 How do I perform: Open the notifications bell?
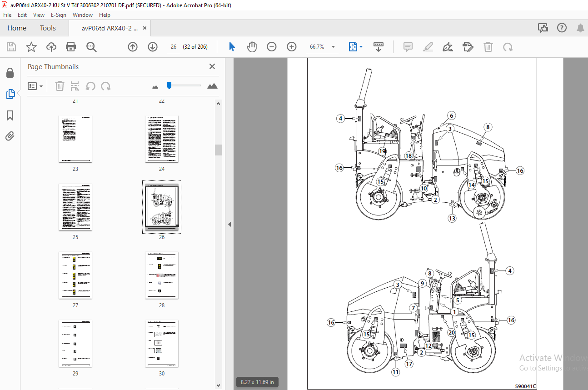[x=580, y=28]
